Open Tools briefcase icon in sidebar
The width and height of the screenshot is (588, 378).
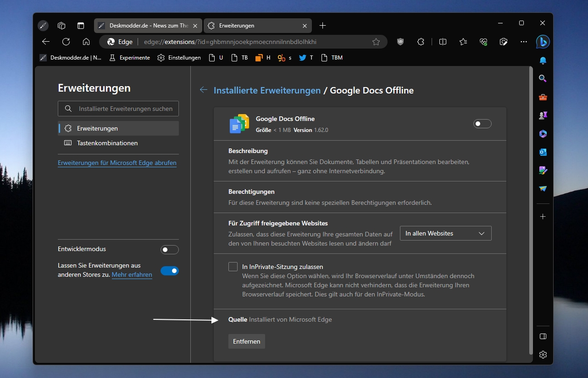(x=543, y=97)
